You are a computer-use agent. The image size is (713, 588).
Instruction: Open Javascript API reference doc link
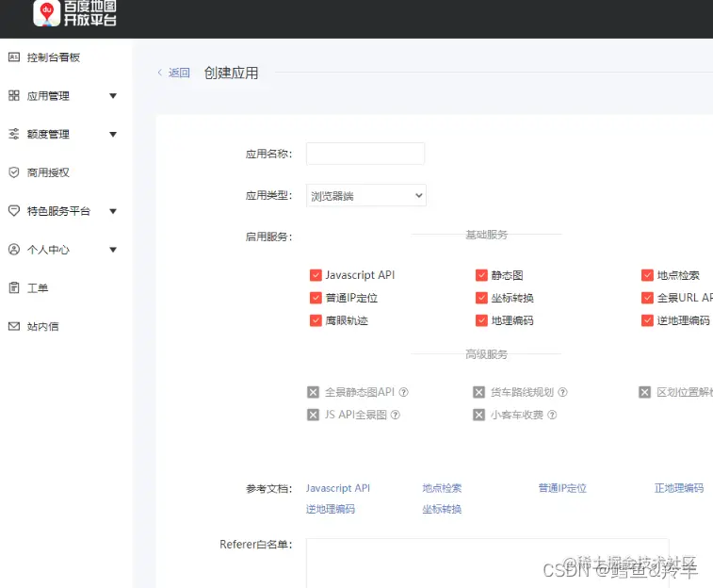(338, 488)
